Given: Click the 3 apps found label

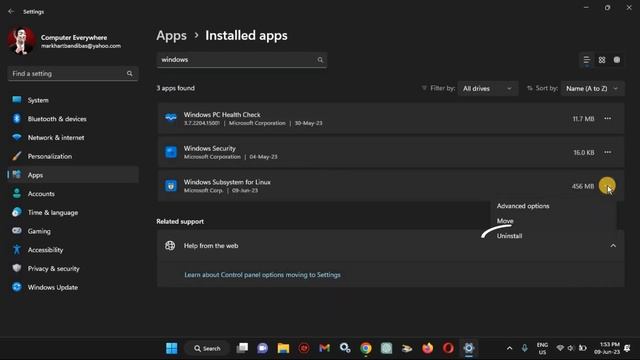Looking at the screenshot, I should (x=176, y=88).
